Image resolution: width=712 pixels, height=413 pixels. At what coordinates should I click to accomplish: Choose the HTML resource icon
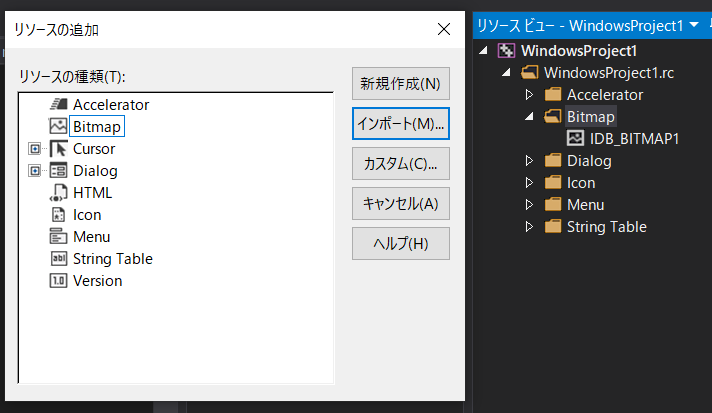coord(58,192)
